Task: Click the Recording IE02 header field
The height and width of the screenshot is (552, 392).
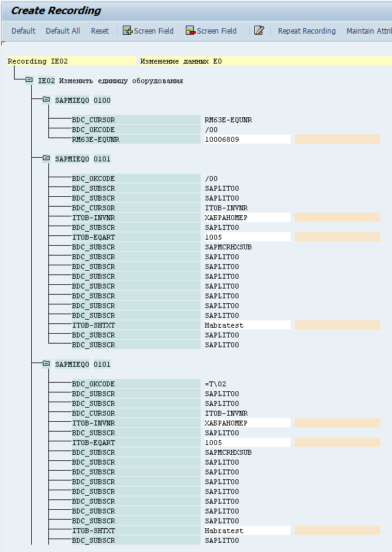Action: tap(72, 61)
